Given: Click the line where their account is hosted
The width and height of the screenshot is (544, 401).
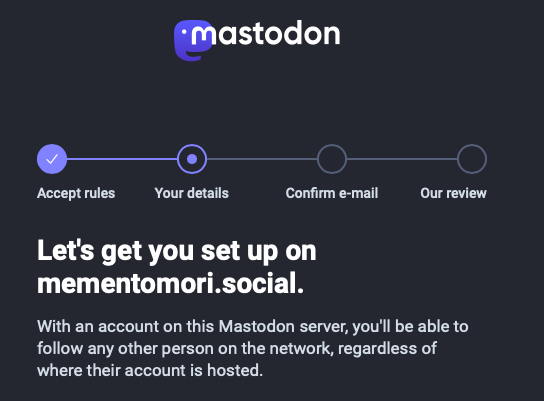Looking at the screenshot, I should click(x=150, y=370).
